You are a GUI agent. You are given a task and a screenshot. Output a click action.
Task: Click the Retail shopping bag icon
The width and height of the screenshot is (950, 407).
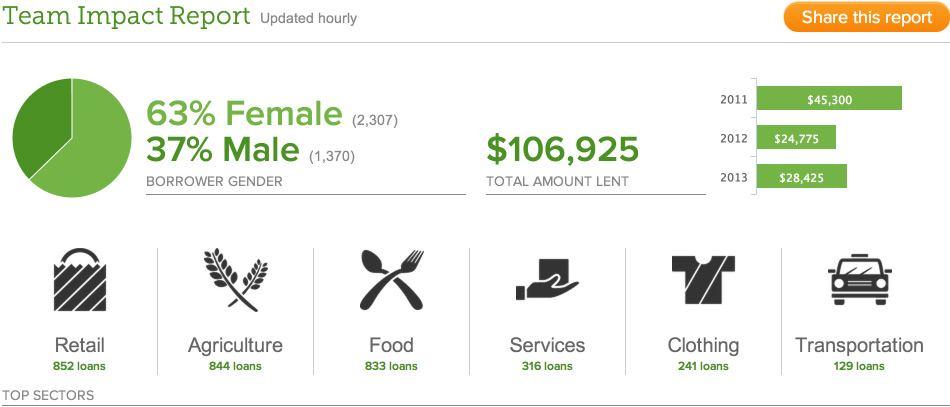point(80,280)
